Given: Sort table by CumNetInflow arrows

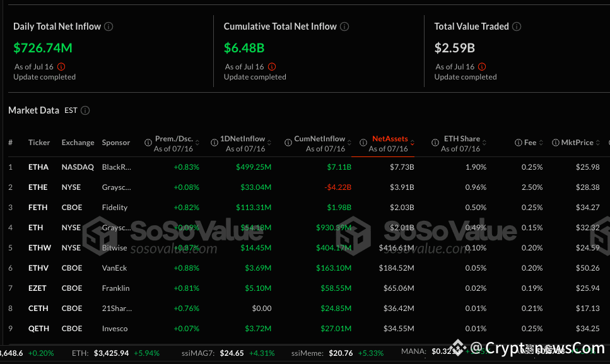Looking at the screenshot, I should [x=349, y=143].
